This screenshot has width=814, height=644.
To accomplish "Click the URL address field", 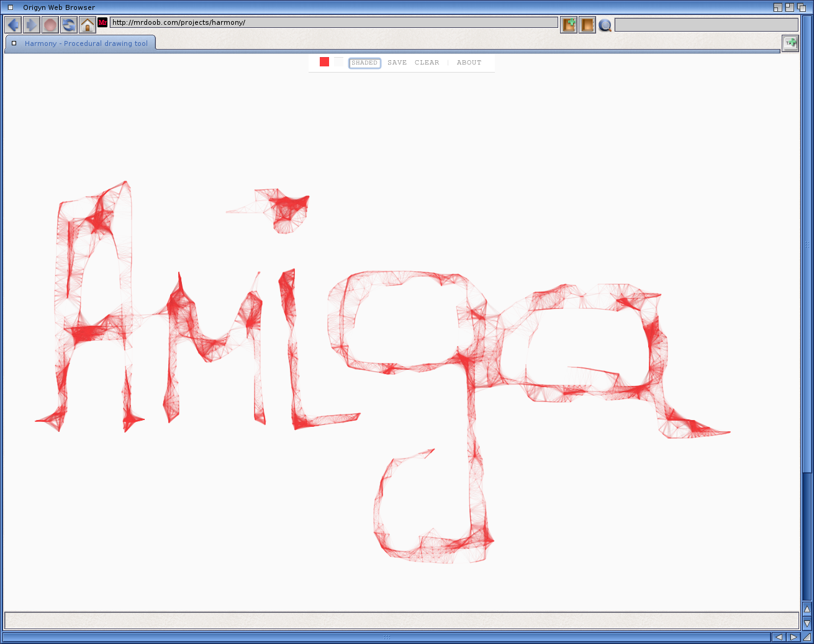I will [x=333, y=22].
